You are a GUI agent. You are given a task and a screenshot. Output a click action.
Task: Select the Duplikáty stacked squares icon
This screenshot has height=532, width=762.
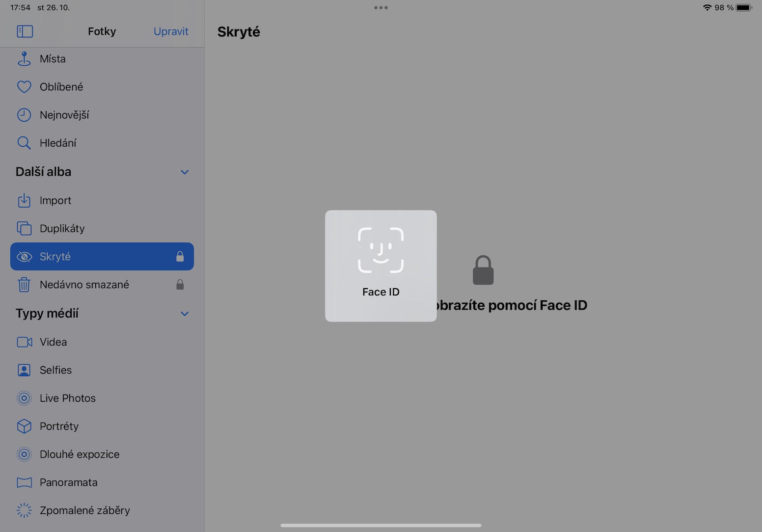[24, 228]
